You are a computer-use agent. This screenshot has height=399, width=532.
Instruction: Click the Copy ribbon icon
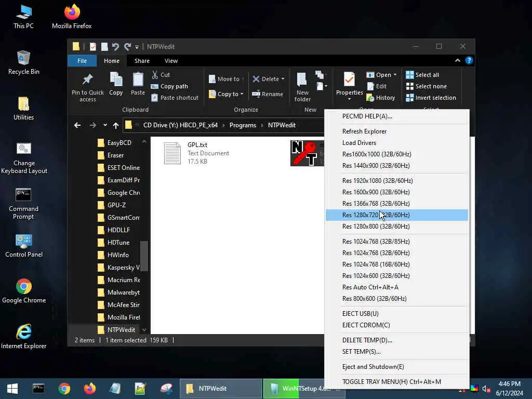[x=116, y=84]
